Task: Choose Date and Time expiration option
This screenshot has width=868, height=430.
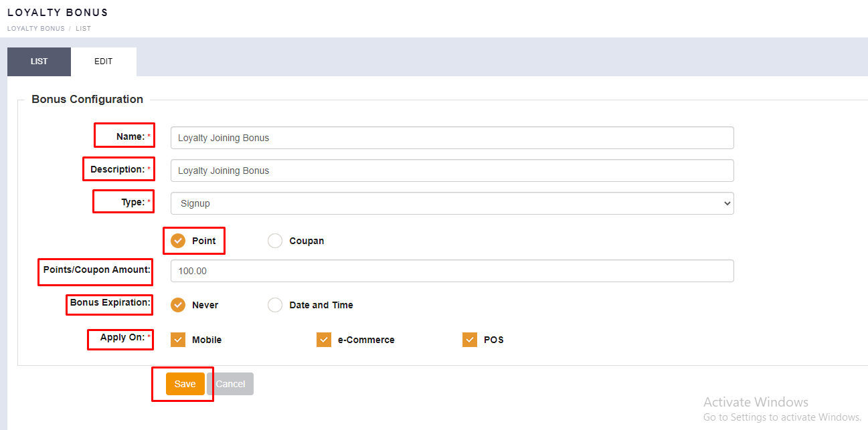Action: coord(275,305)
